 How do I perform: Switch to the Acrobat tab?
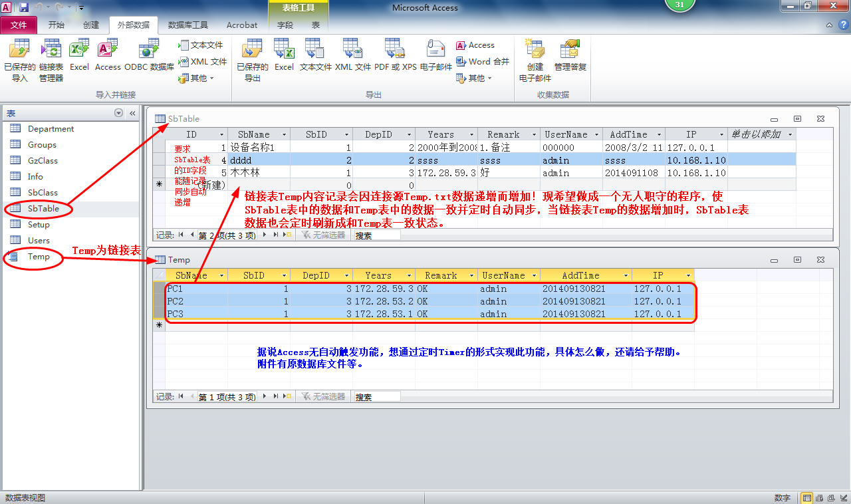[242, 25]
